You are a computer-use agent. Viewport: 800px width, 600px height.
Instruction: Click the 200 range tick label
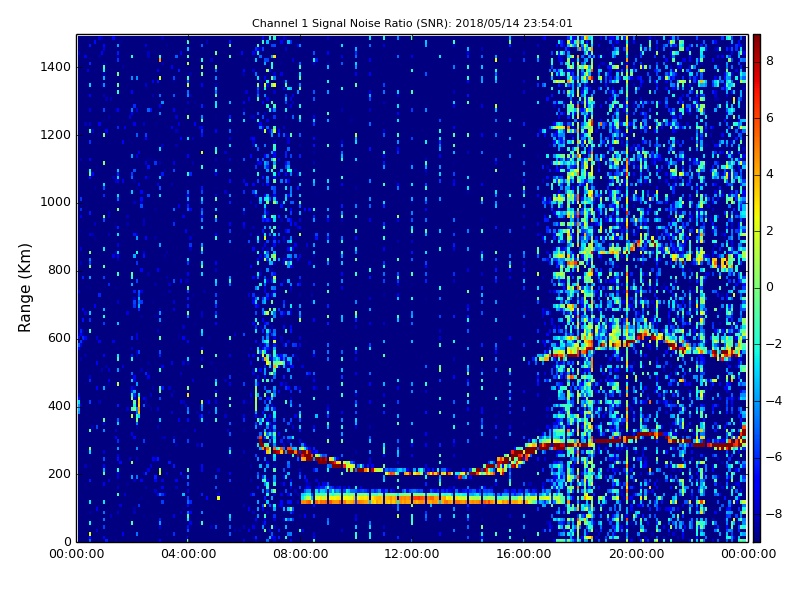click(59, 473)
